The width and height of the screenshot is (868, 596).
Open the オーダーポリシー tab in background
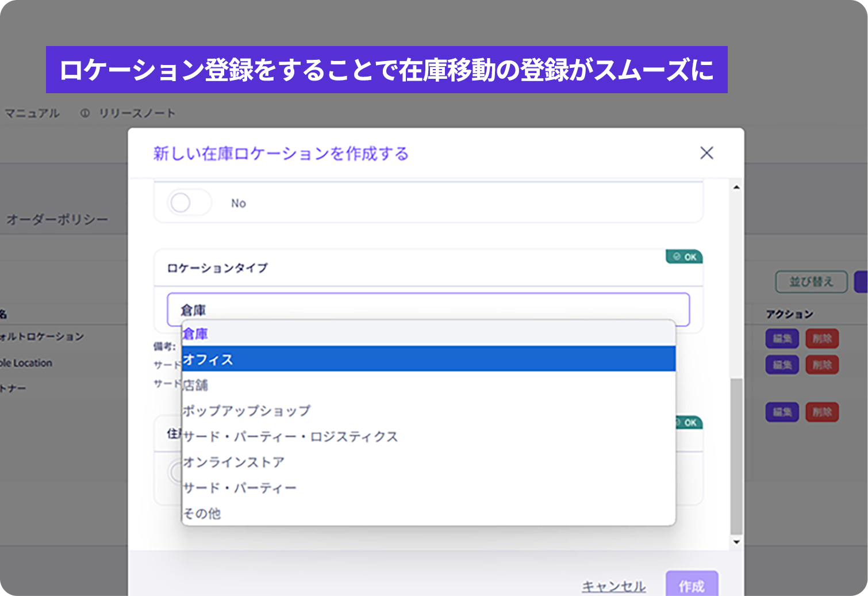(x=57, y=220)
